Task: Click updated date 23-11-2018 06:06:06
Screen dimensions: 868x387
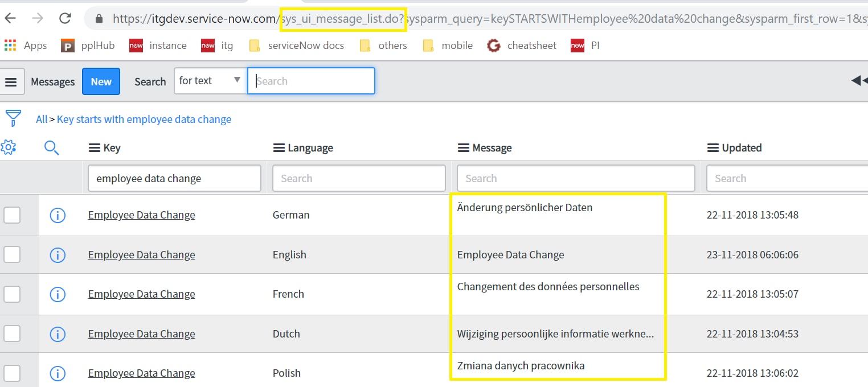Action: coord(752,255)
